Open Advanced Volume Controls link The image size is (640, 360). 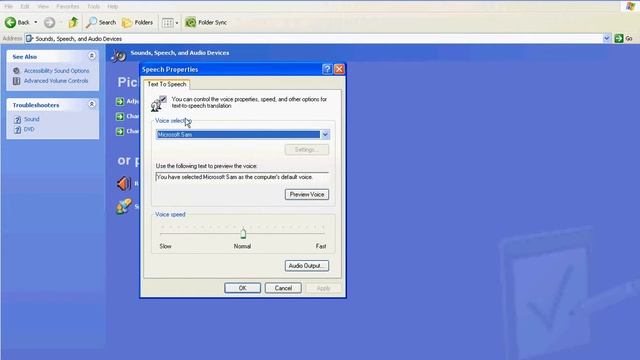[56, 81]
